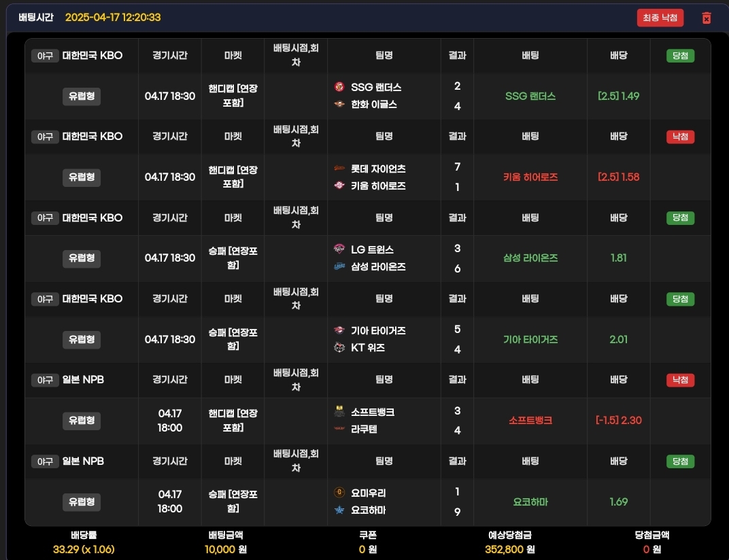This screenshot has width=729, height=560.
Task: Click the 롯데 자이언츠 team logo
Action: coord(339,169)
